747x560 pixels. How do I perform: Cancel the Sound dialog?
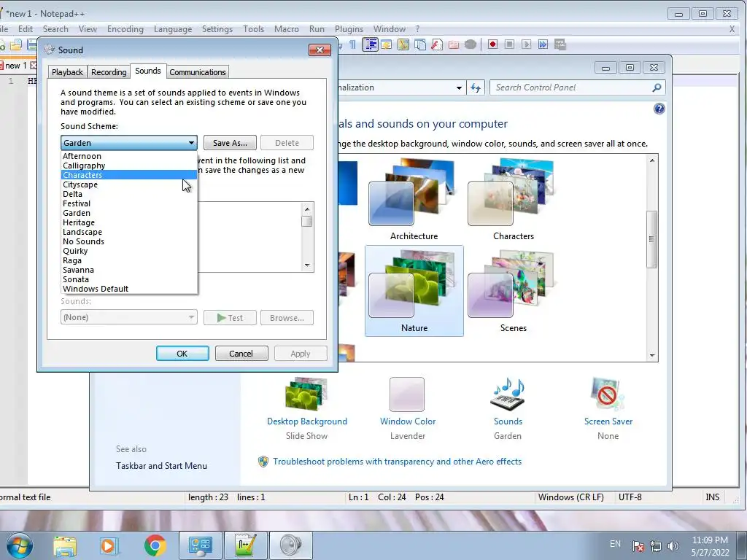(241, 354)
